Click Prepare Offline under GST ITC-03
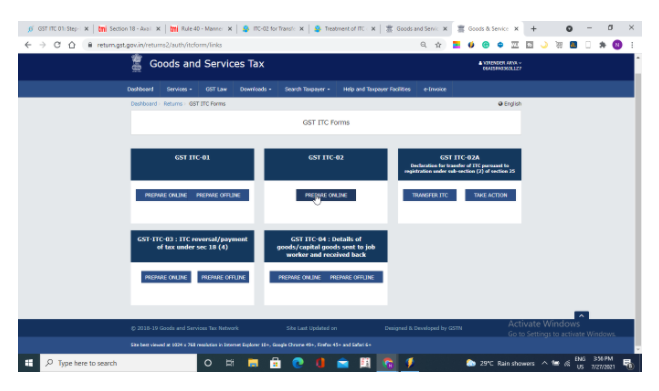Screen dimensions: 659x391 tap(223, 277)
